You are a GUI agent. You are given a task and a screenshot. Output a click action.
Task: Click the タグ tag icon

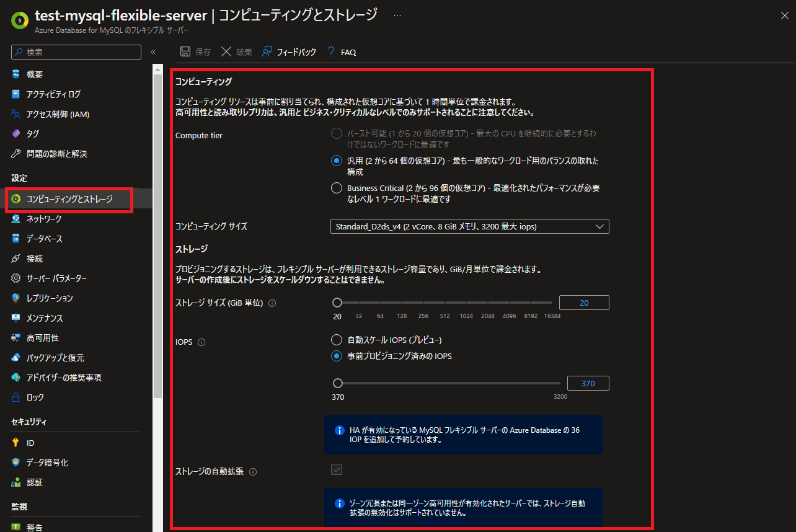point(16,134)
